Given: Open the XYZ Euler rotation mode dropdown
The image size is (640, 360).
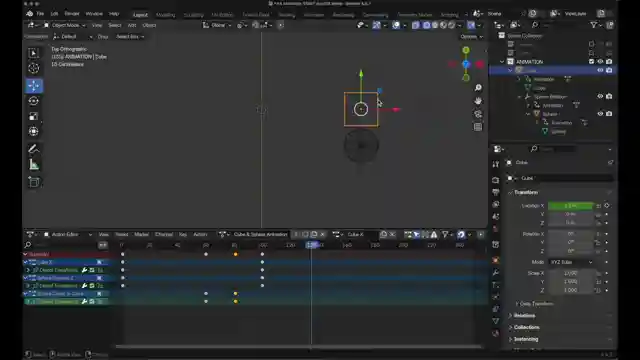Looking at the screenshot, I should (x=571, y=262).
